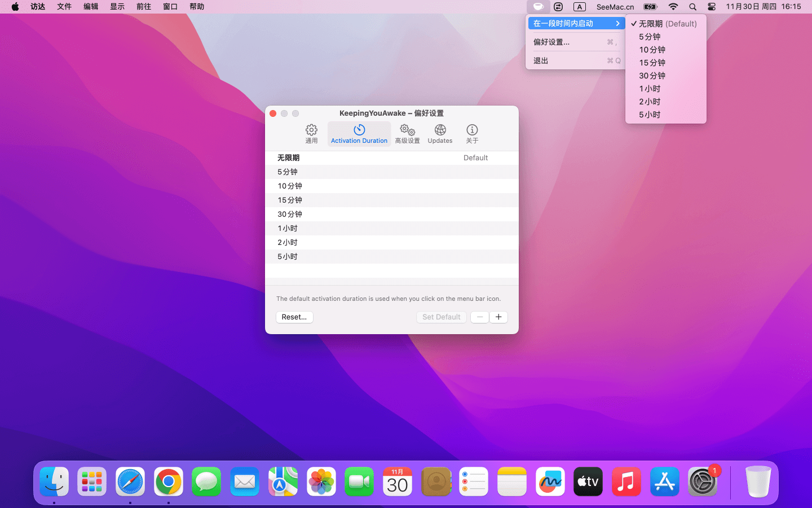Open the 通用 general preferences tab

tap(311, 134)
